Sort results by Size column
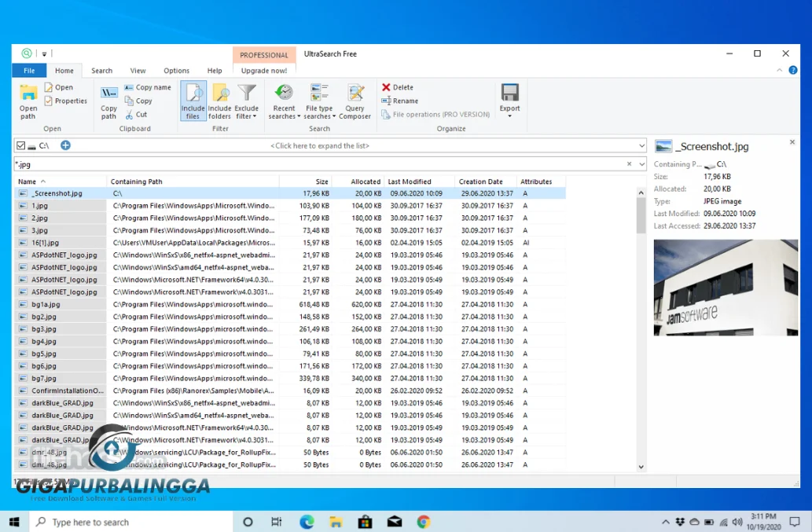 click(x=306, y=182)
